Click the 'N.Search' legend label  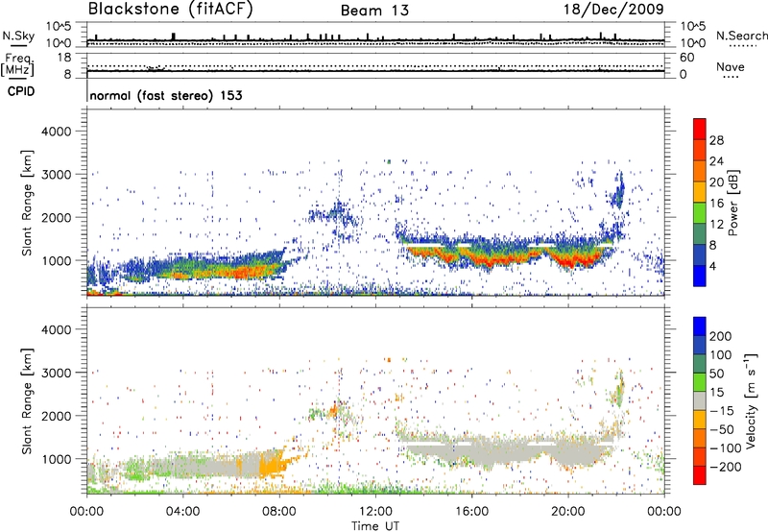tap(741, 36)
